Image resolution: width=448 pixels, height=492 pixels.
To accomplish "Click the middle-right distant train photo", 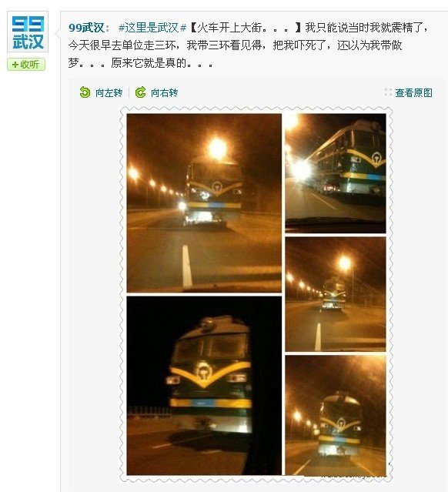I will point(336,294).
